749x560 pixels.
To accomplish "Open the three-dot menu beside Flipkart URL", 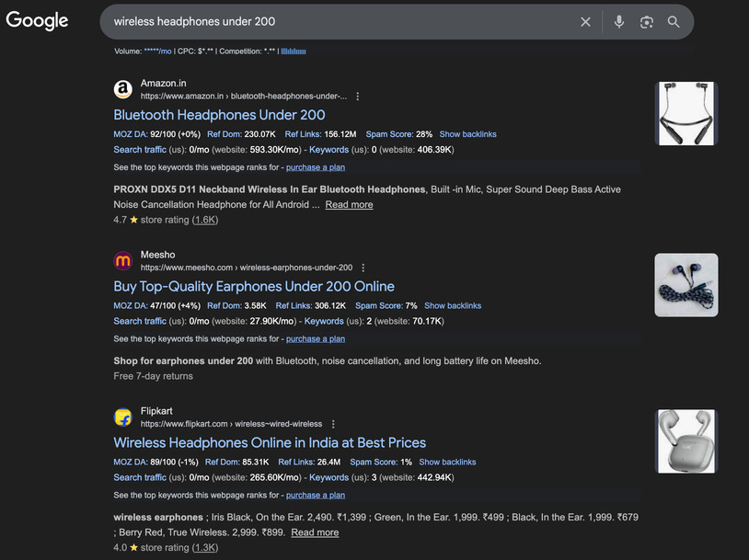I will (333, 424).
